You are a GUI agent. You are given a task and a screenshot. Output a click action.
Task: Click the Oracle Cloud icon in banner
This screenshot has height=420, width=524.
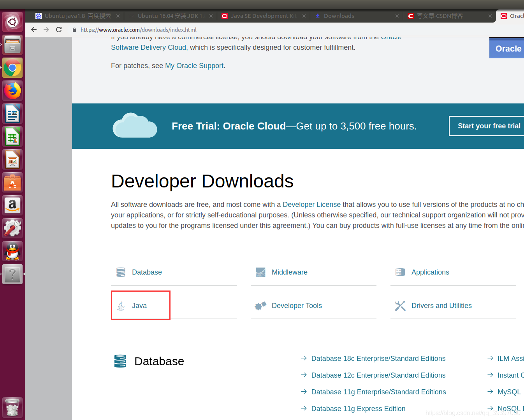(135, 125)
